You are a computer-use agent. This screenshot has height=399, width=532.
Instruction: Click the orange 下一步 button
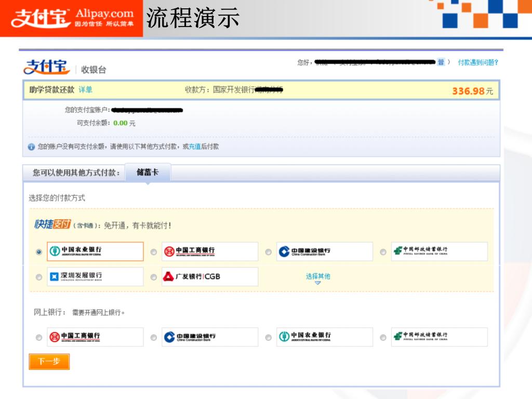tap(49, 362)
